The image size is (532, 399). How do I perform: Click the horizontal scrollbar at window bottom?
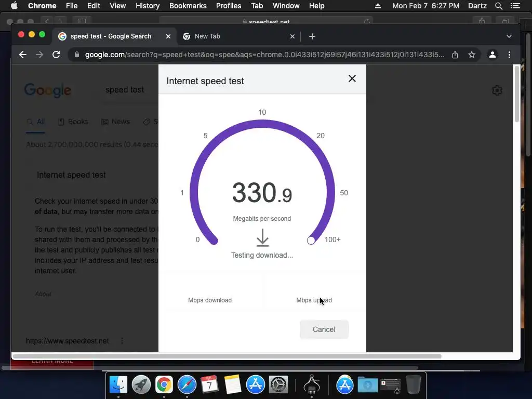coord(227,356)
